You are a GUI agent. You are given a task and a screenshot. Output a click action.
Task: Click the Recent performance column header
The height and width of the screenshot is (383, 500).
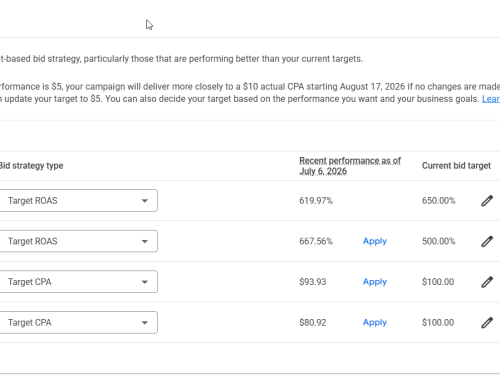[x=350, y=166]
